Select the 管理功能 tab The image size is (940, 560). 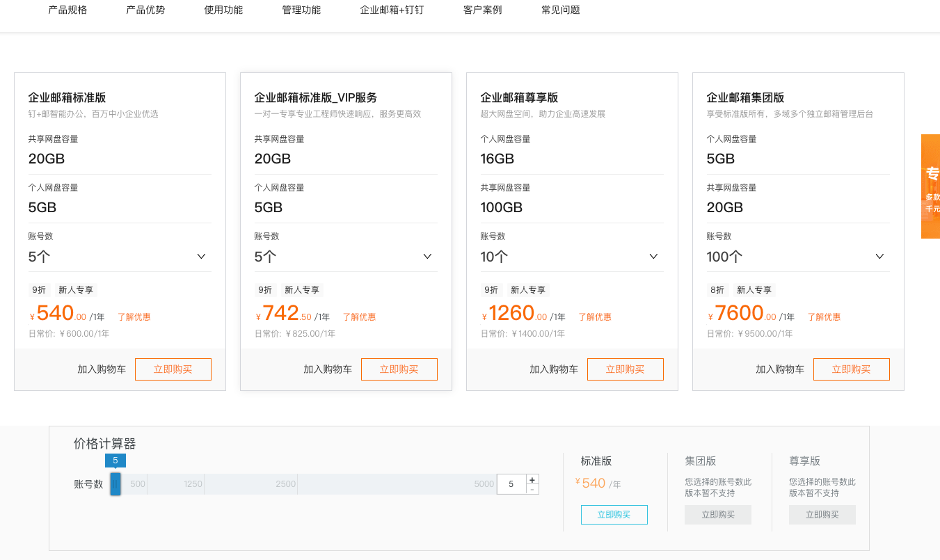click(301, 10)
